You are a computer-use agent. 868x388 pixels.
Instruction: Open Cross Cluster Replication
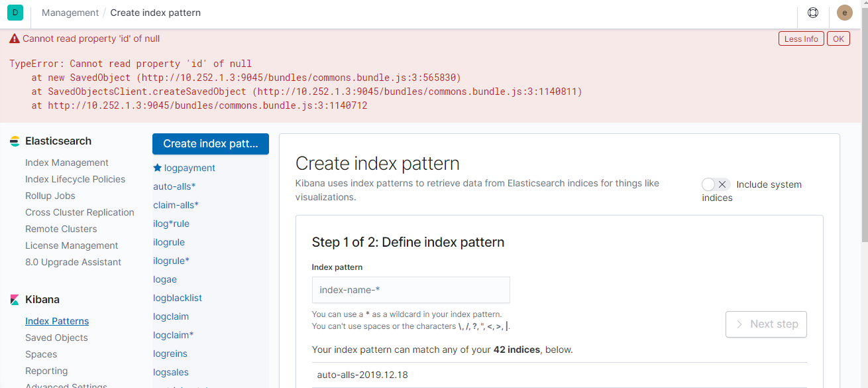point(80,212)
